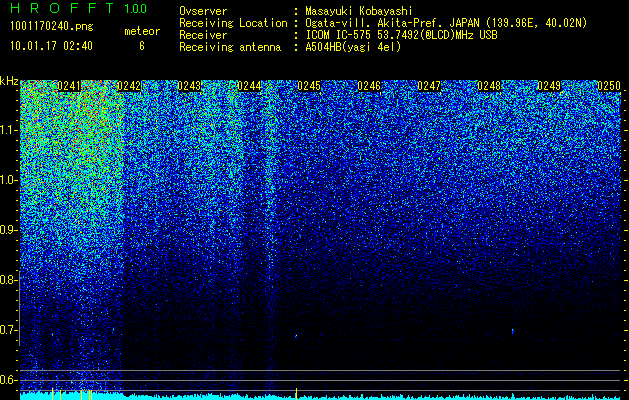Select observer name Masayuki Kobayashi

[x=358, y=11]
